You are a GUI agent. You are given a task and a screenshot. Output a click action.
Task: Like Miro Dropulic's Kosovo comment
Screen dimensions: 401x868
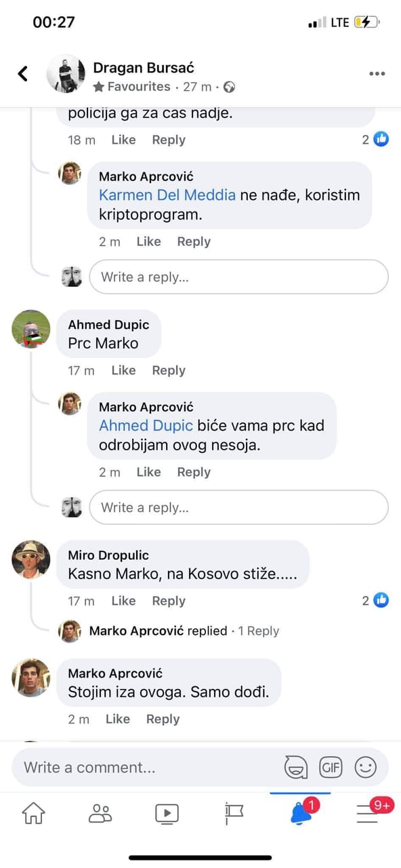pos(123,601)
